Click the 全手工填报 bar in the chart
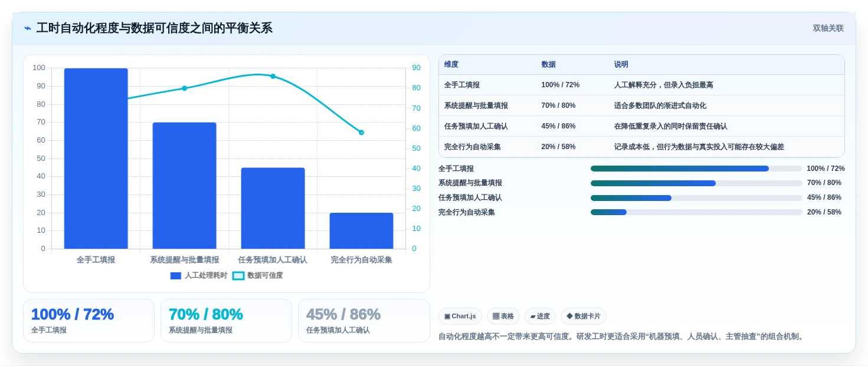This screenshot has height=366, width=868. pyautogui.click(x=96, y=159)
